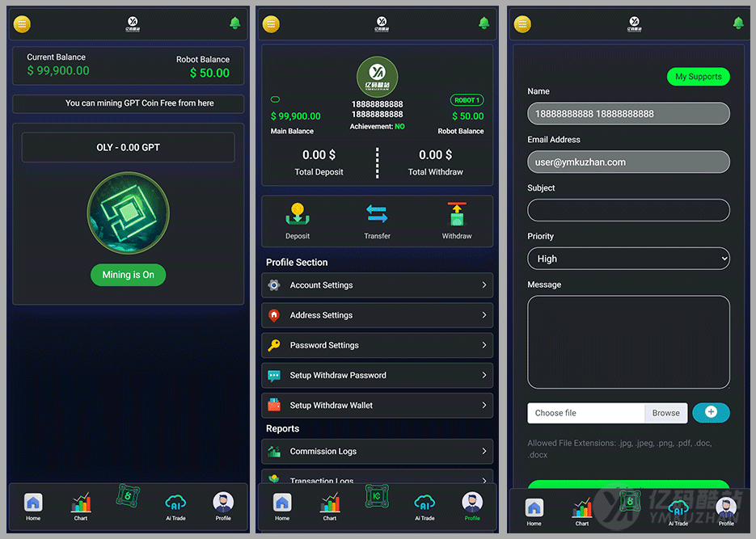Image resolution: width=756 pixels, height=539 pixels.
Task: Open the Commission Logs report row
Action: pyautogui.click(x=377, y=452)
